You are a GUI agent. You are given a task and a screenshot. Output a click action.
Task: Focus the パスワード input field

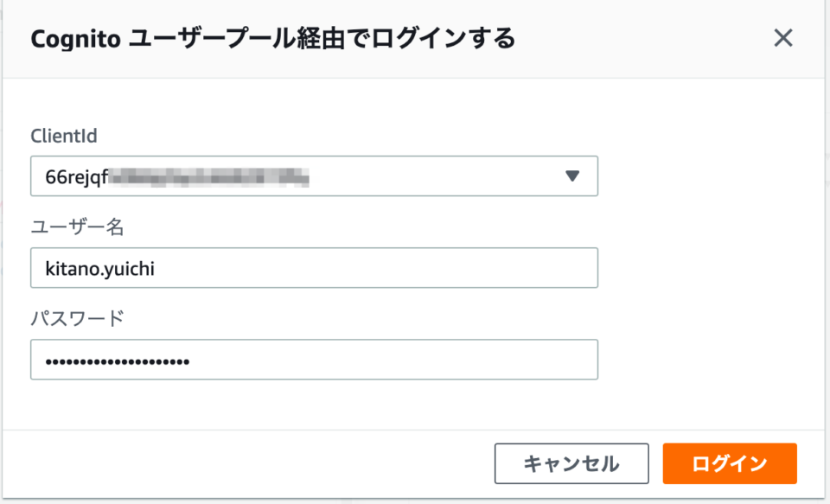click(x=314, y=360)
